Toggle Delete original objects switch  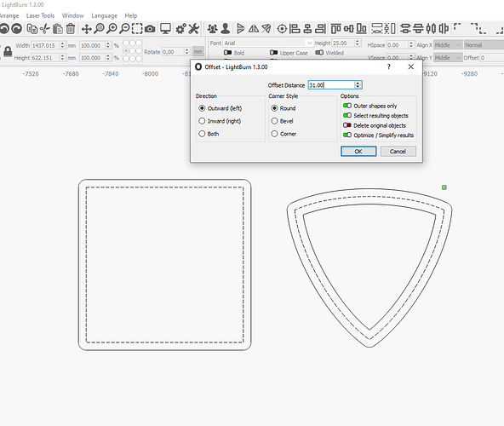point(347,125)
